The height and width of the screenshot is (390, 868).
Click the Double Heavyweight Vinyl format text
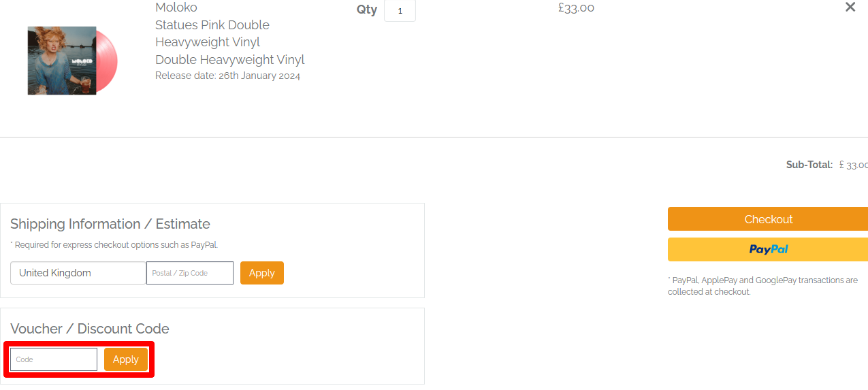[229, 59]
